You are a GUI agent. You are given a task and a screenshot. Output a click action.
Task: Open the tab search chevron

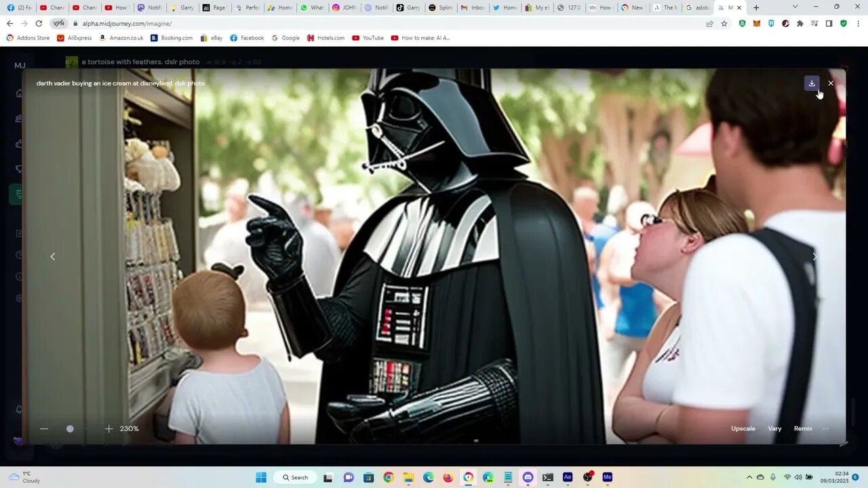(x=795, y=7)
